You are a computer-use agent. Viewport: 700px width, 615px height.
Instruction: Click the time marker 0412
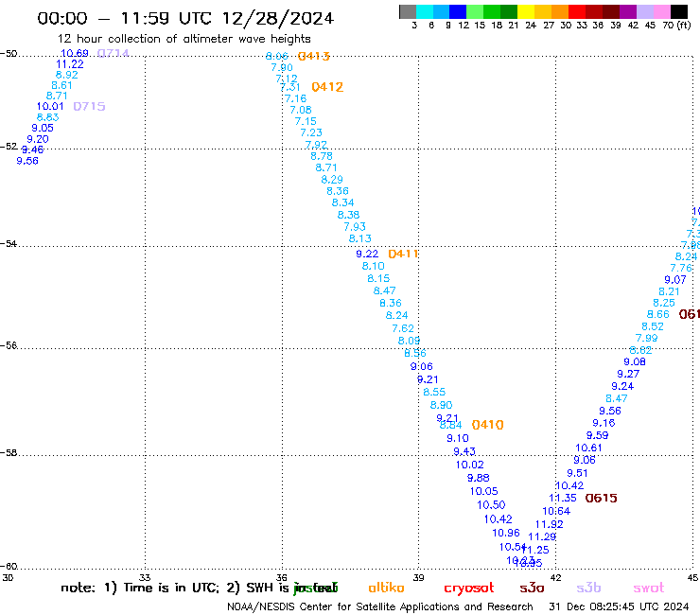point(327,87)
